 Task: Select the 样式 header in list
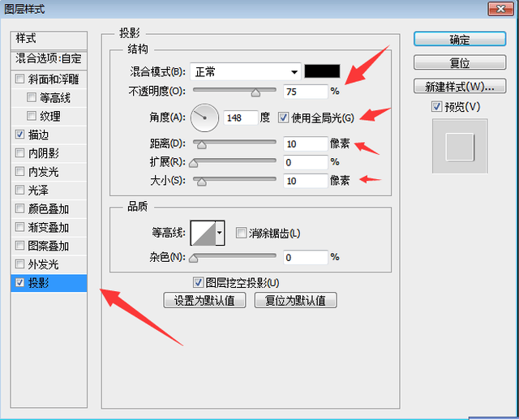pyautogui.click(x=49, y=41)
